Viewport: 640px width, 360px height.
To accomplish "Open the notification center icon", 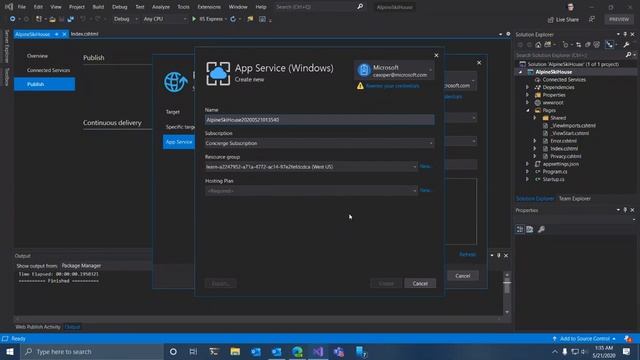I will coord(627,351).
